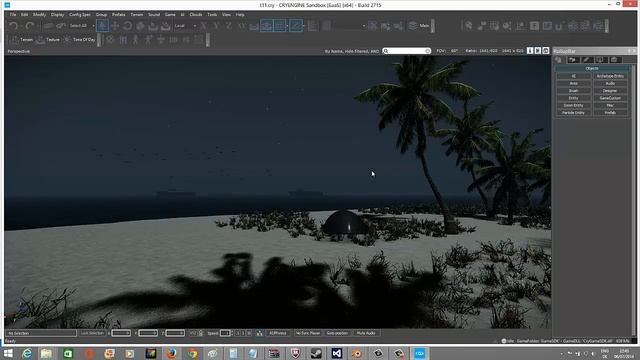Select the RollupBar Create objects tab

(558, 60)
